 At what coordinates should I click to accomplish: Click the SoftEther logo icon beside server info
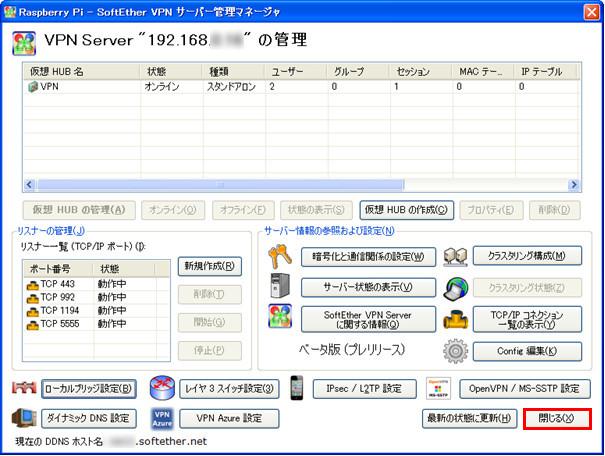click(x=280, y=316)
